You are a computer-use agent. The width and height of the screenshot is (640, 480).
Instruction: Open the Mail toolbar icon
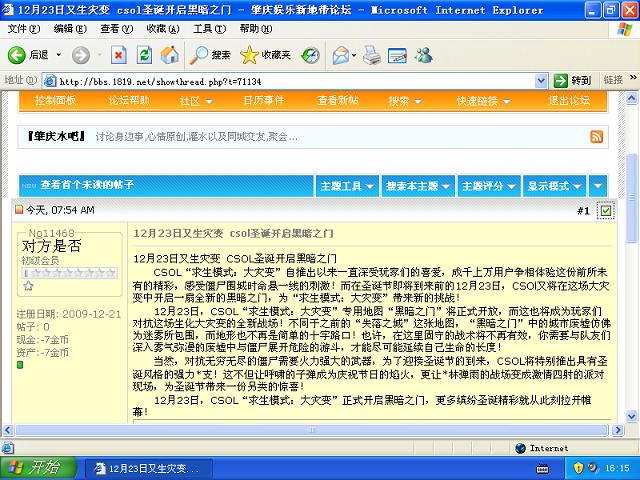[x=341, y=54]
